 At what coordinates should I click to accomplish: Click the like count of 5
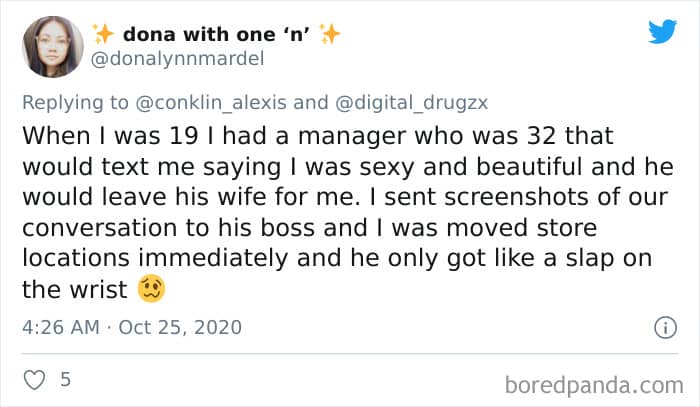tap(65, 382)
